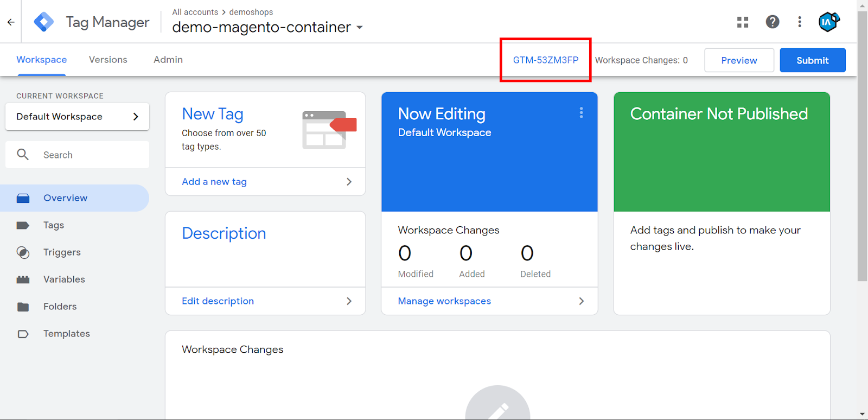
Task: Switch to the Versions tab
Action: click(x=108, y=60)
